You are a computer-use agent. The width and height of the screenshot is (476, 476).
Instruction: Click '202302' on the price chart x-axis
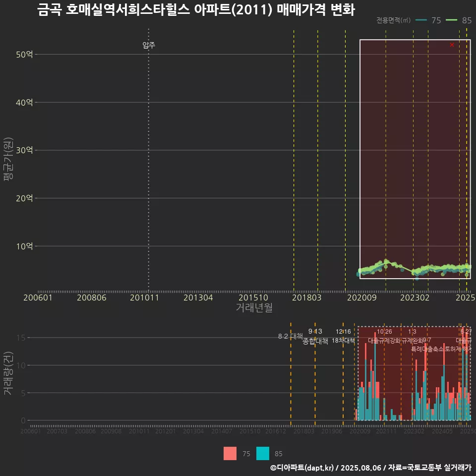tap(415, 297)
